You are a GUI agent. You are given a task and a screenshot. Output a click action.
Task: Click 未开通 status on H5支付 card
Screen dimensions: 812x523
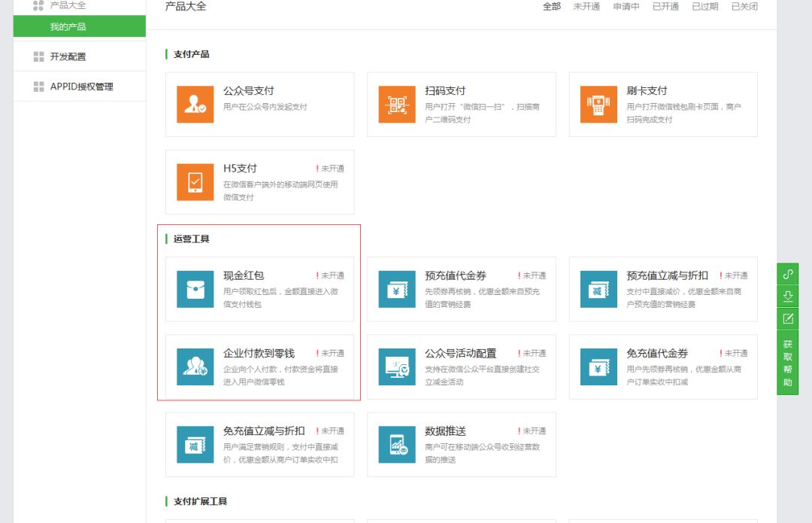click(330, 169)
